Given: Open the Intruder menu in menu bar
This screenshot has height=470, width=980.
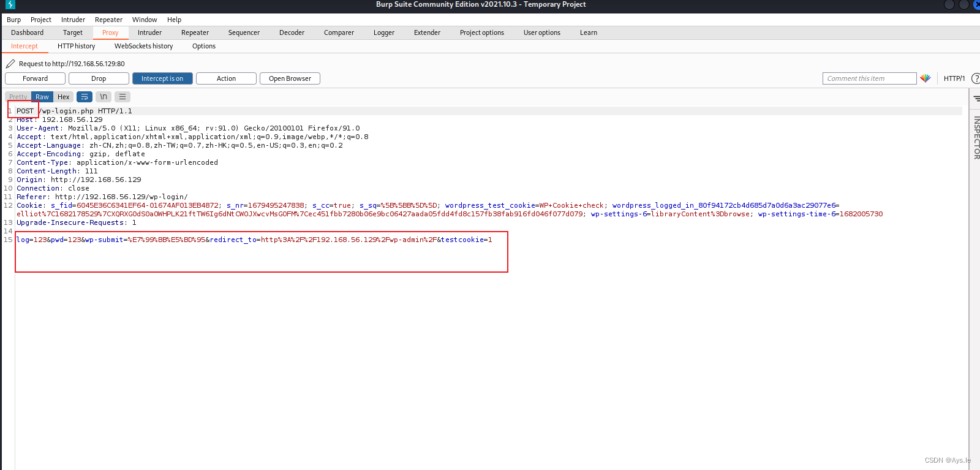Looking at the screenshot, I should (73, 20).
